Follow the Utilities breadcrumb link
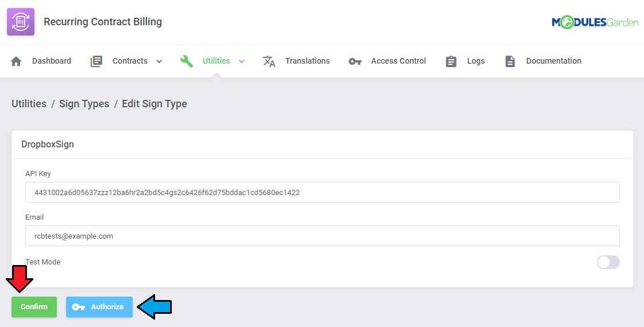This screenshot has width=644, height=327. pos(29,104)
